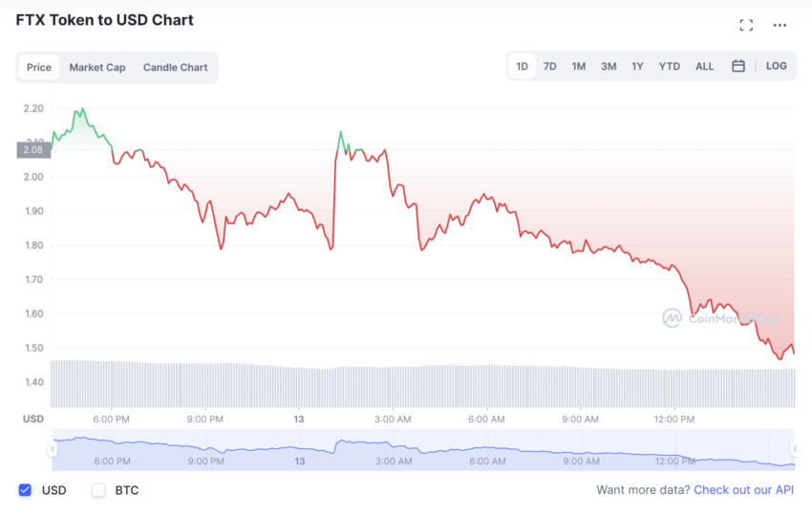Select the YTD time range
The width and height of the screenshot is (812, 516).
pyautogui.click(x=670, y=66)
